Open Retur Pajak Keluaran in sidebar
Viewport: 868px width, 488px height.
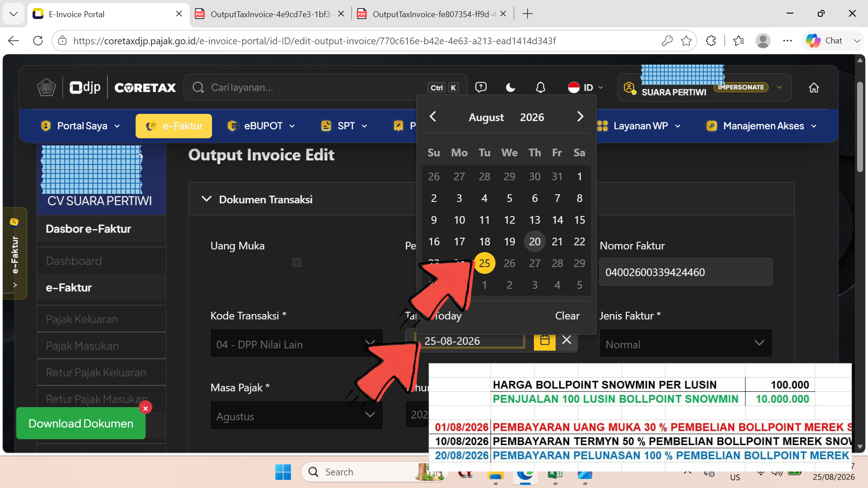pyautogui.click(x=101, y=372)
